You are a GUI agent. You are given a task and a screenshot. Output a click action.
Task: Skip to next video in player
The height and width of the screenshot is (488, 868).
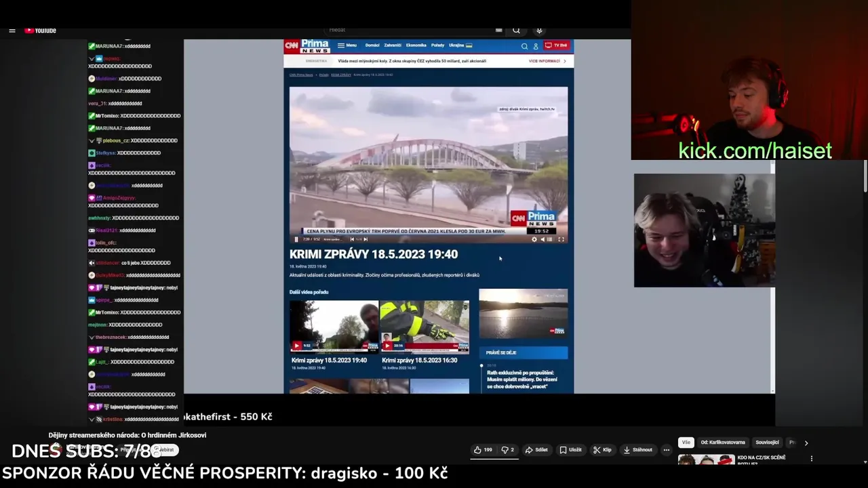point(366,239)
